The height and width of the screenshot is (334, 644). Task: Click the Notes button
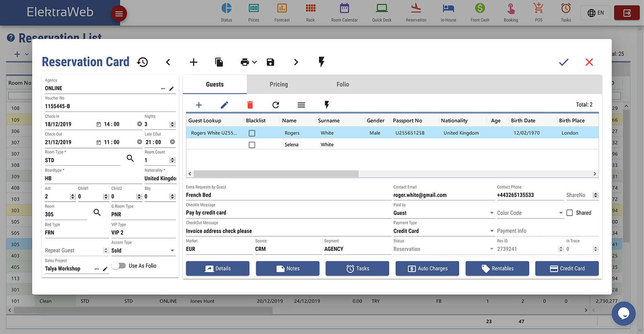(x=288, y=268)
